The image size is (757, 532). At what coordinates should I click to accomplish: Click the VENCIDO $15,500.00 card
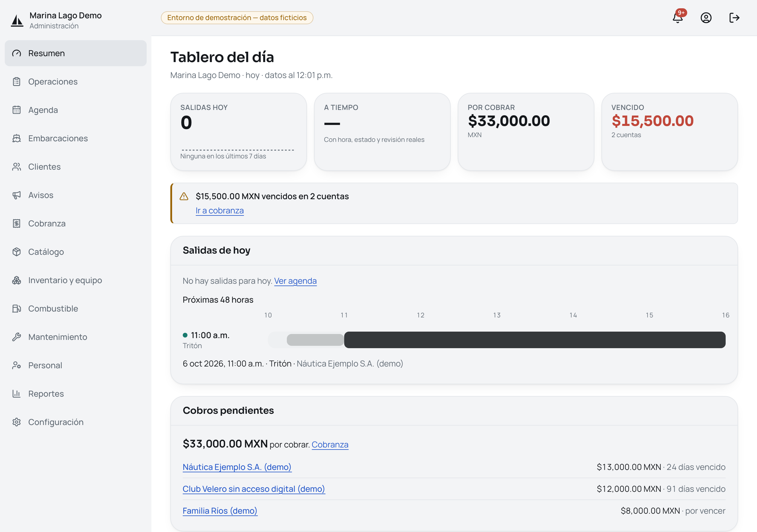[669, 132]
